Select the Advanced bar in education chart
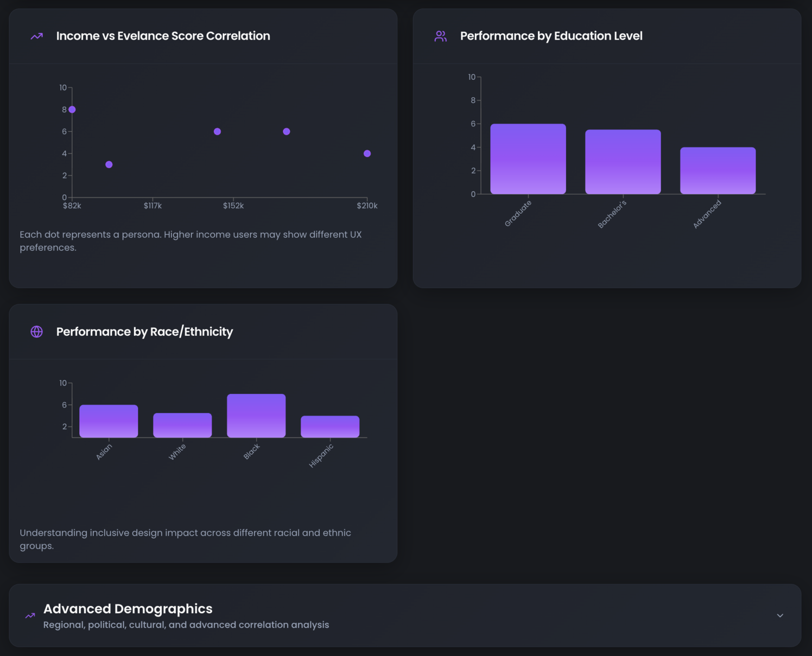Screen dimensions: 812x656 point(718,170)
